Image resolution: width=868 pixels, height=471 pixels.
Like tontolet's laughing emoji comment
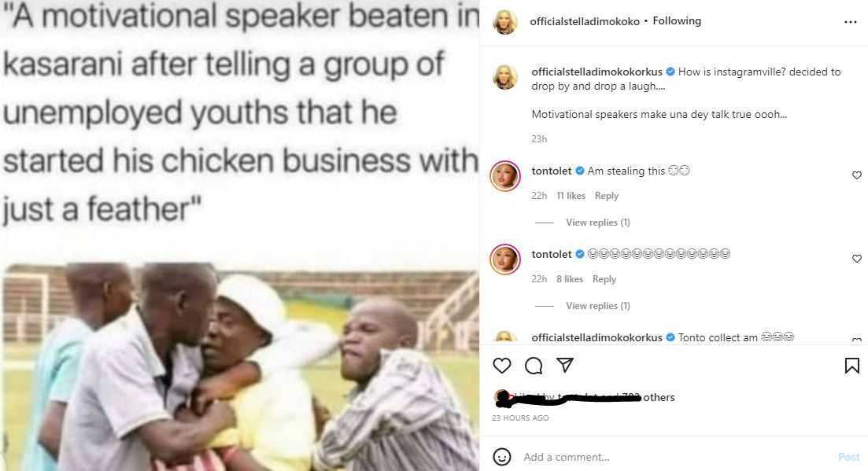[x=856, y=259]
